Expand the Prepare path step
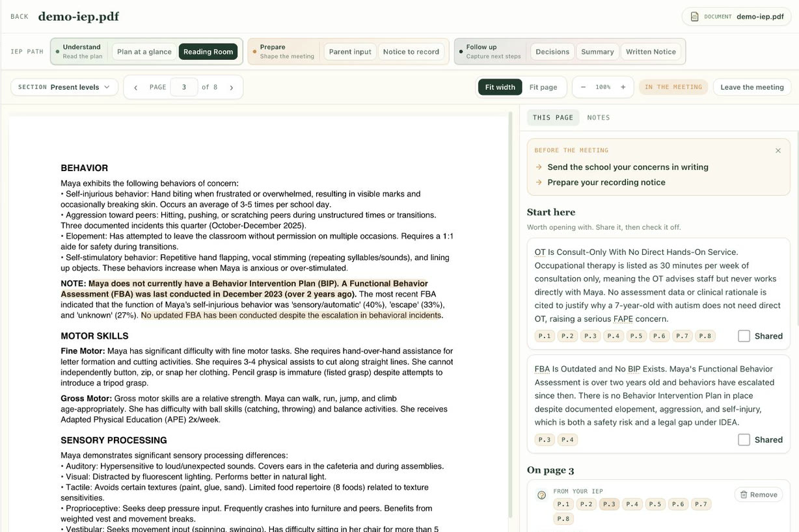This screenshot has width=799, height=532. tap(284, 51)
